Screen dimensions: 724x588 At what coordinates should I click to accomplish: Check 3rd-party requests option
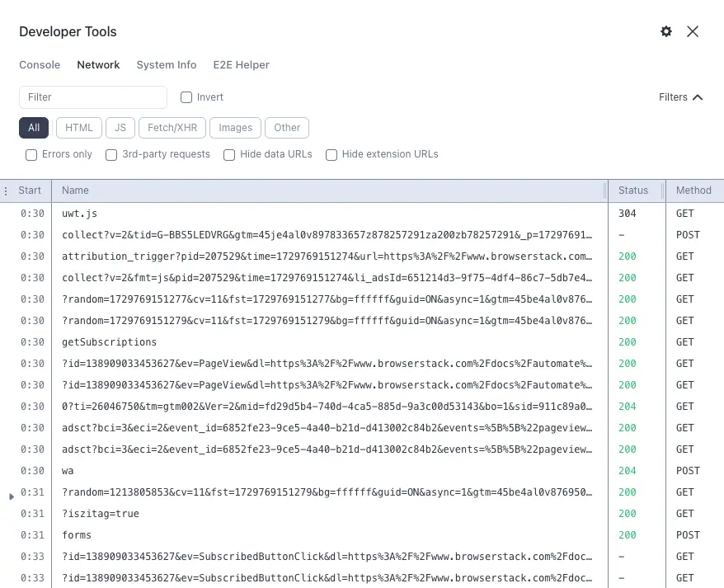(x=110, y=154)
